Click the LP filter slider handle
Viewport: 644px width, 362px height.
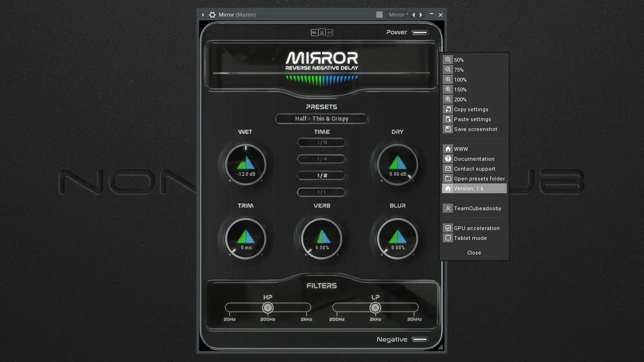click(375, 308)
